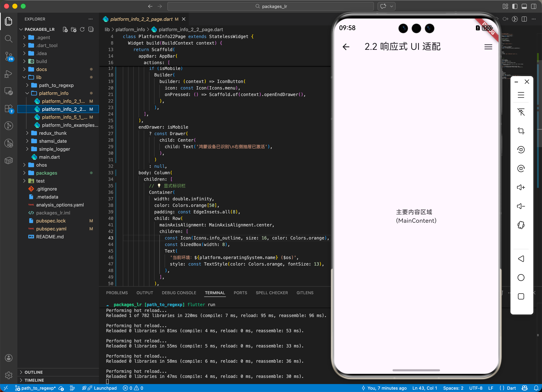Switch to the DEBUG CONSOLE tab
Screen dimensions: 542x392
point(179,293)
